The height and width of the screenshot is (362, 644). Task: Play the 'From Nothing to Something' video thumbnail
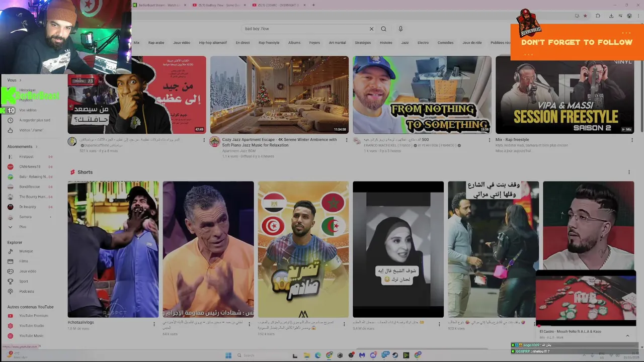pos(422,95)
